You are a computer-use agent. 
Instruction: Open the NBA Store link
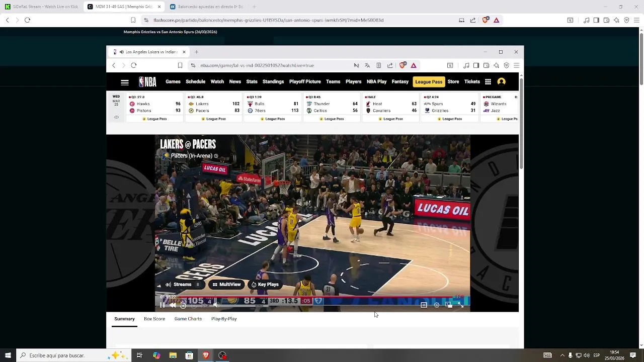(x=453, y=81)
